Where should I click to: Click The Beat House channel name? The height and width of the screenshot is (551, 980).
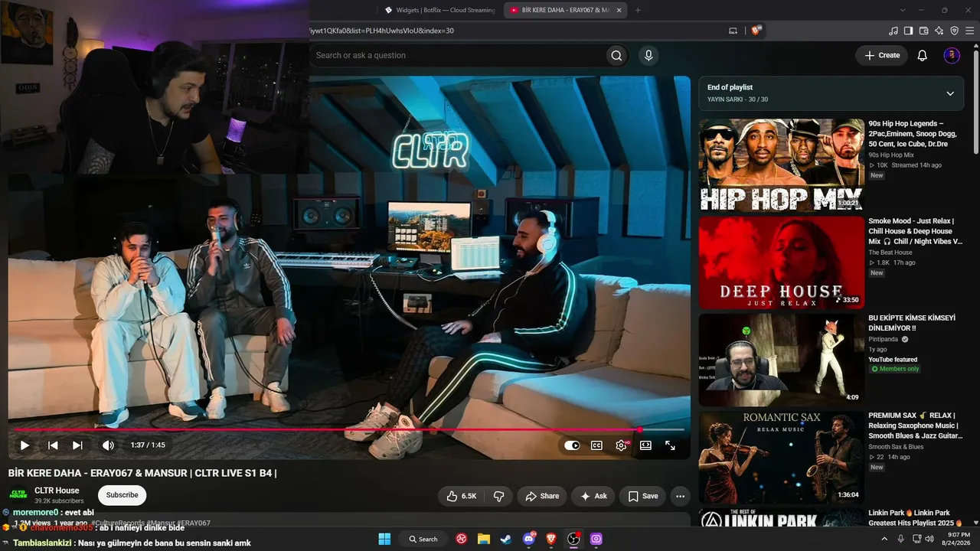(890, 253)
